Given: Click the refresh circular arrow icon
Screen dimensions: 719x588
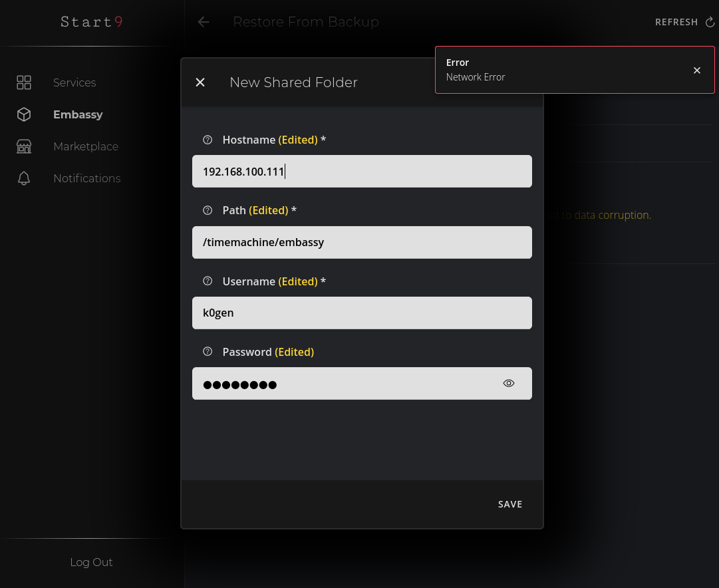Looking at the screenshot, I should tap(710, 21).
